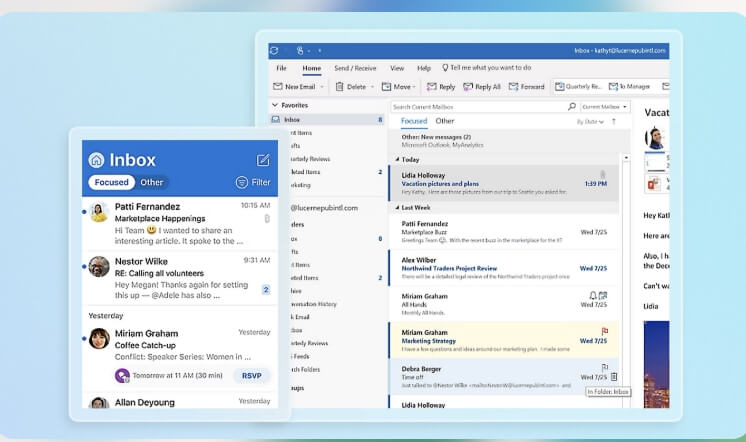Collapse the Today group in message list
Image resolution: width=746 pixels, height=442 pixels.
pos(397,159)
